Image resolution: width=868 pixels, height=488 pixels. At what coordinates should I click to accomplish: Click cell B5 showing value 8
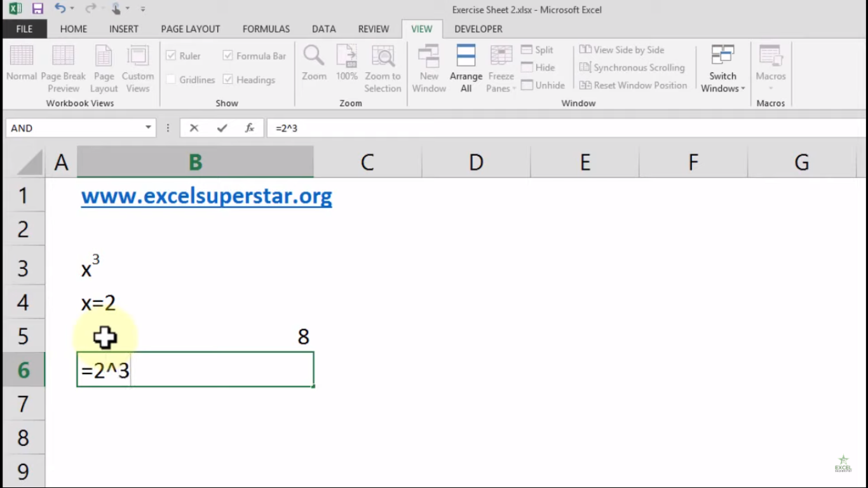coord(195,335)
